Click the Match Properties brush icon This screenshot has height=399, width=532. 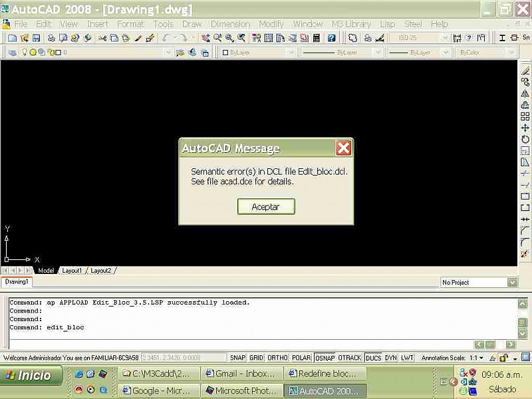pyautogui.click(x=138, y=38)
